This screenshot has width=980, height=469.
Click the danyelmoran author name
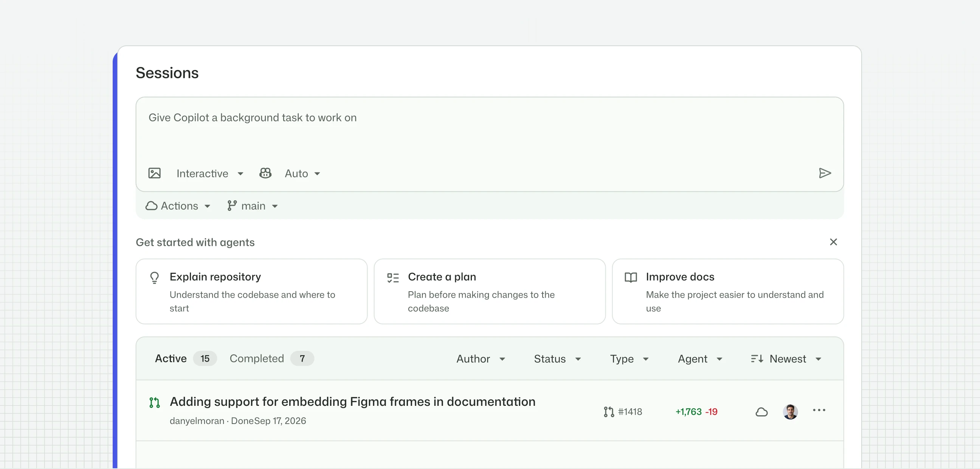click(x=197, y=421)
